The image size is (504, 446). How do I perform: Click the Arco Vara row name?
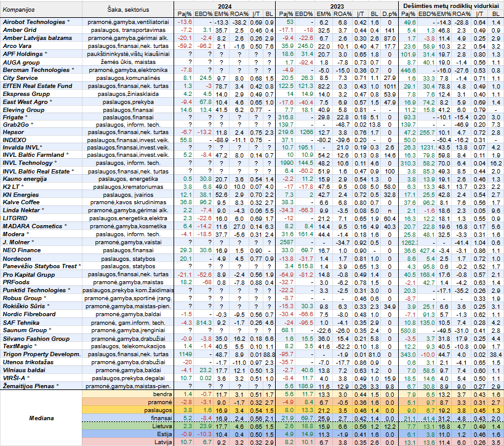click(x=17, y=46)
